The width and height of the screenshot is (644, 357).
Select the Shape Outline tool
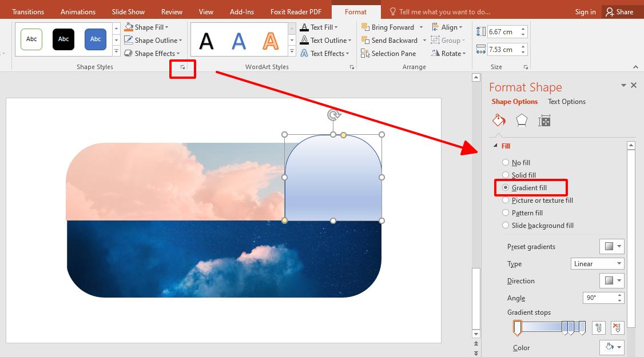click(x=151, y=40)
